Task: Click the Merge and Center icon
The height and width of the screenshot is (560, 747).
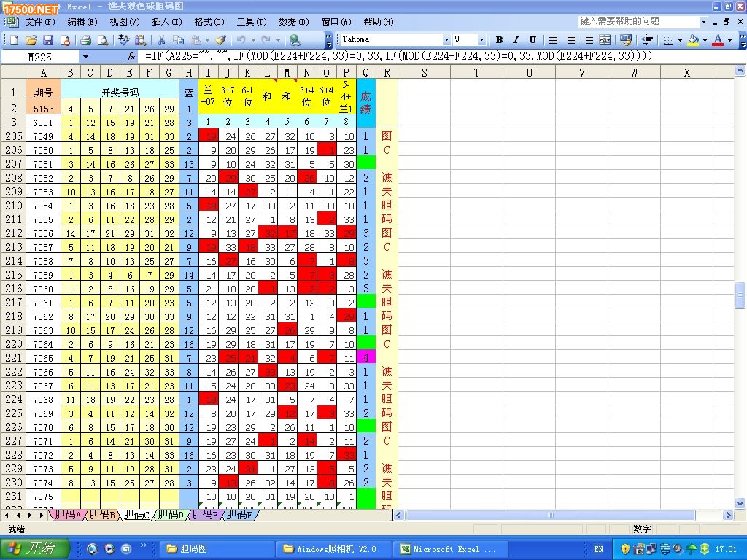Action: (x=605, y=40)
